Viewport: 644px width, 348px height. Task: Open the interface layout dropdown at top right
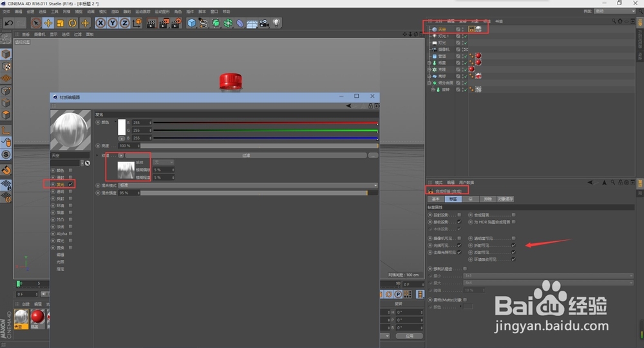[x=614, y=11]
